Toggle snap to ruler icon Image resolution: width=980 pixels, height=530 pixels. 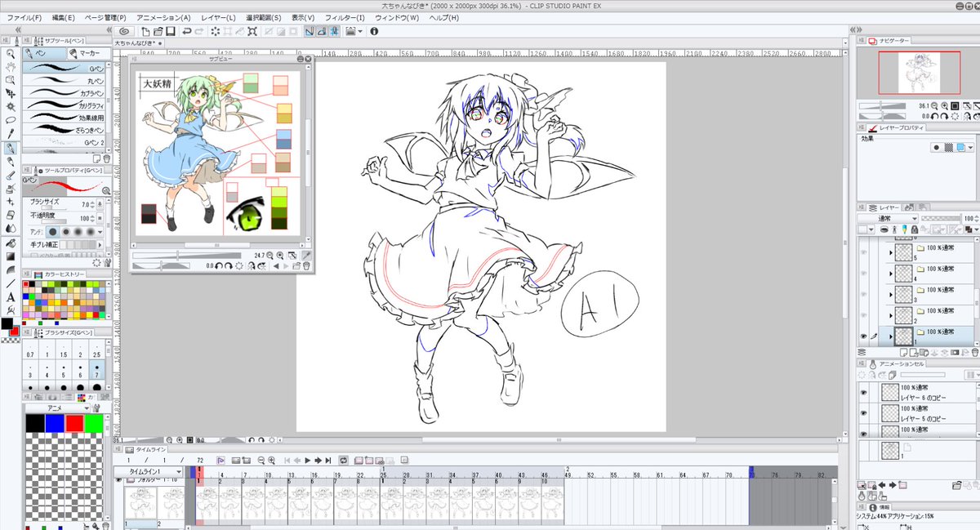pyautogui.click(x=310, y=31)
